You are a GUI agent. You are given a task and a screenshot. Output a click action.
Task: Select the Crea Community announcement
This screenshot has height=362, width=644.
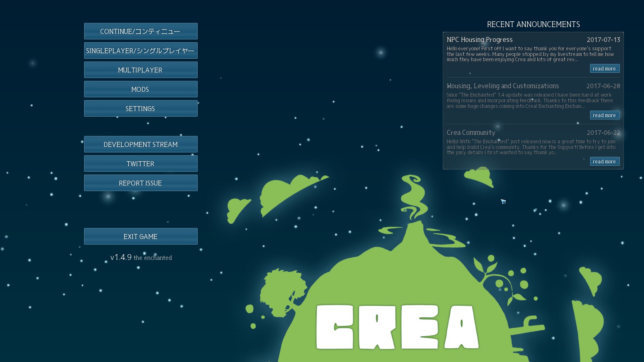470,132
